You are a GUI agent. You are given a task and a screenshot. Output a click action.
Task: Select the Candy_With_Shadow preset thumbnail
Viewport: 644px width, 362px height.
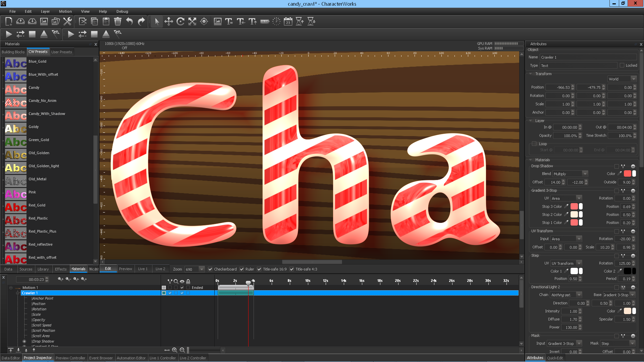(16, 116)
